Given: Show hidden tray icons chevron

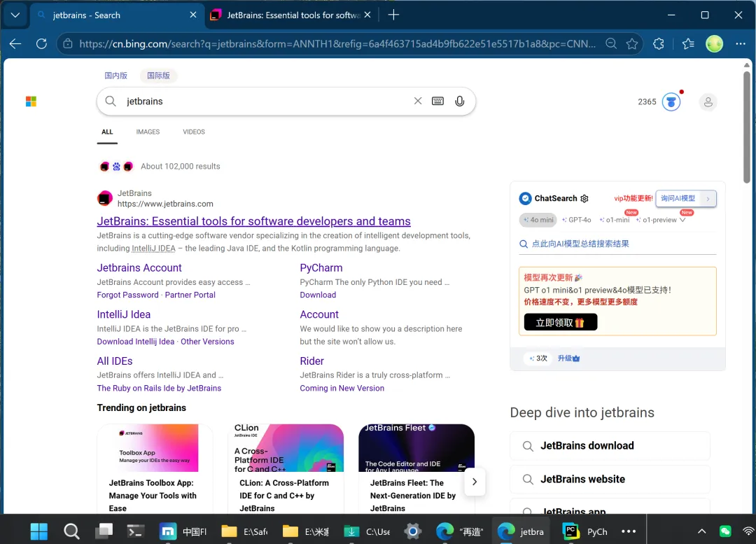Looking at the screenshot, I should coord(701,531).
